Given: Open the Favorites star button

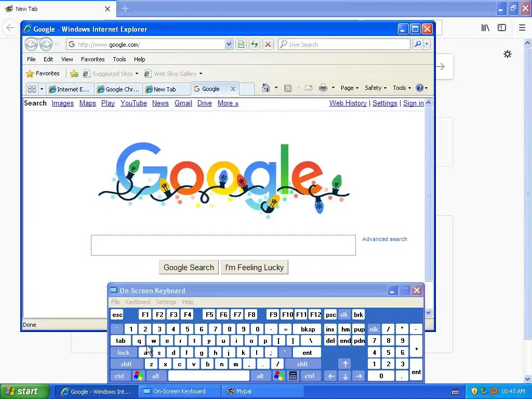Looking at the screenshot, I should pos(43,73).
